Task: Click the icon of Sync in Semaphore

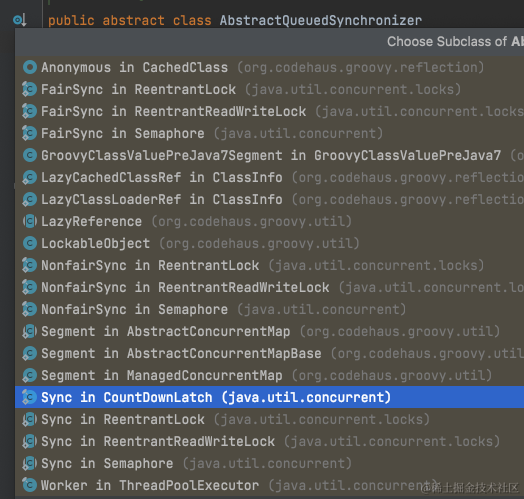Action: tap(30, 464)
